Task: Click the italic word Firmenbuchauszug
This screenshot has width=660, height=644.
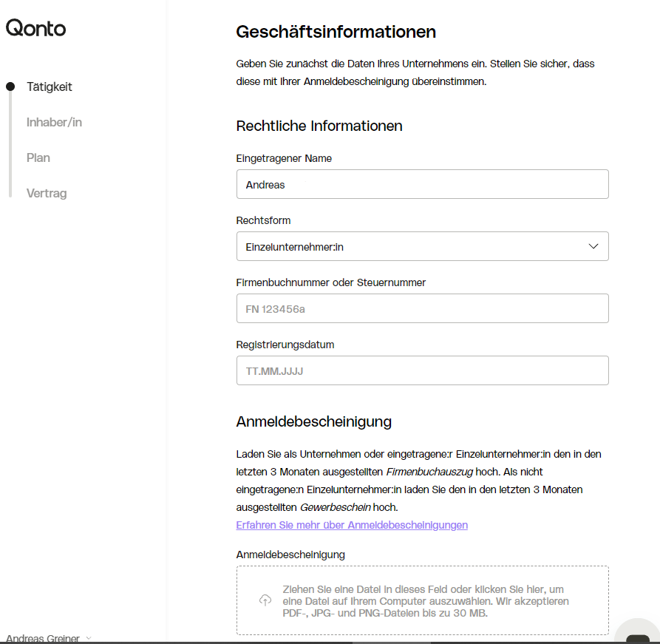Action: coord(429,472)
